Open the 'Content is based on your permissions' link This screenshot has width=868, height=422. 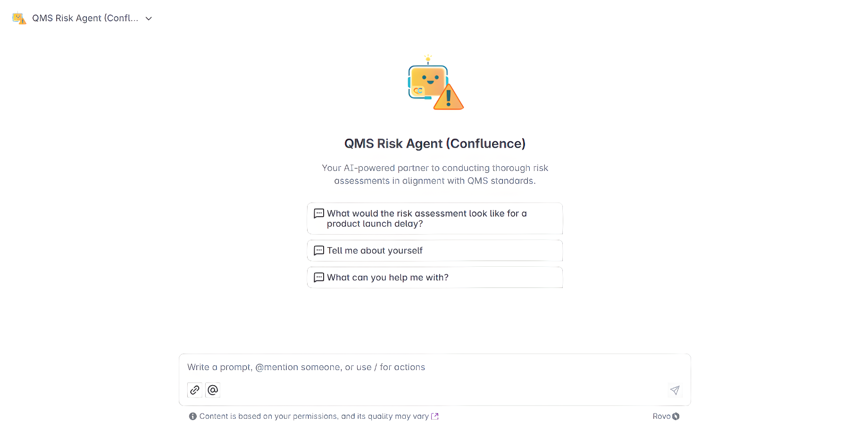tap(314, 416)
